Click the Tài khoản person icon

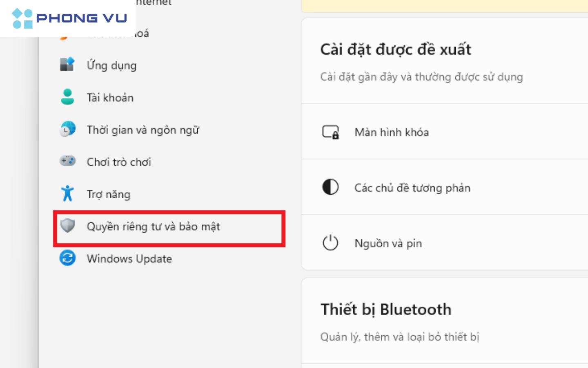pos(67,97)
